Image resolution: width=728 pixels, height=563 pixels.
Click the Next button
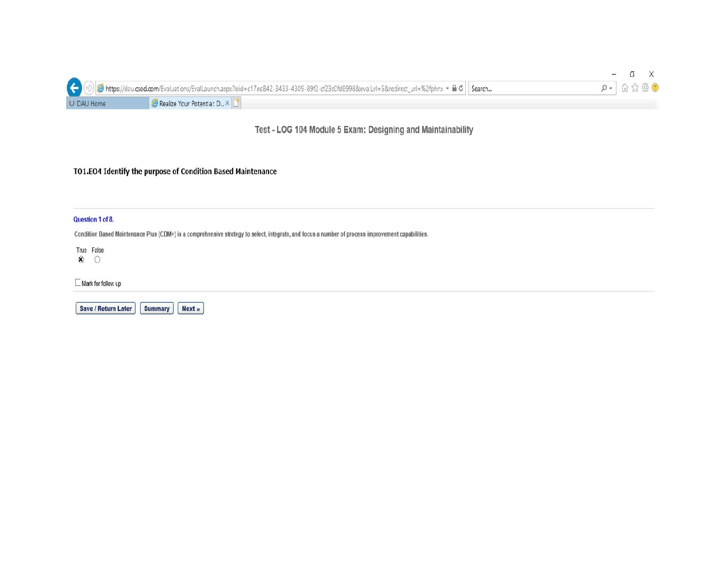pos(191,308)
